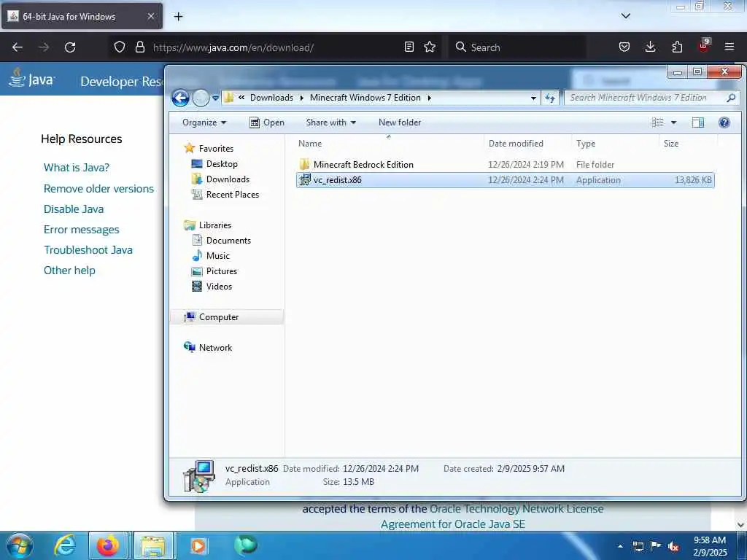The width and height of the screenshot is (747, 560).
Task: Open Firefox extensions menu
Action: 677,47
